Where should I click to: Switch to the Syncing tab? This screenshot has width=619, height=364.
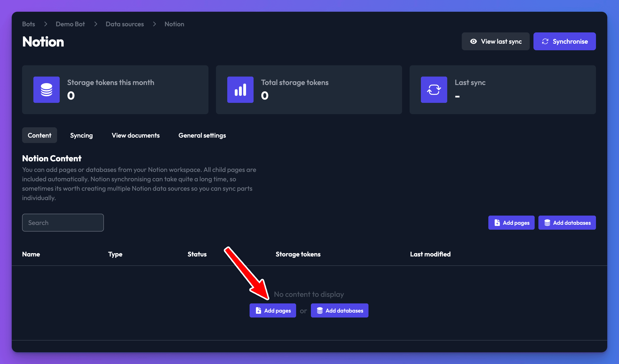pyautogui.click(x=81, y=135)
